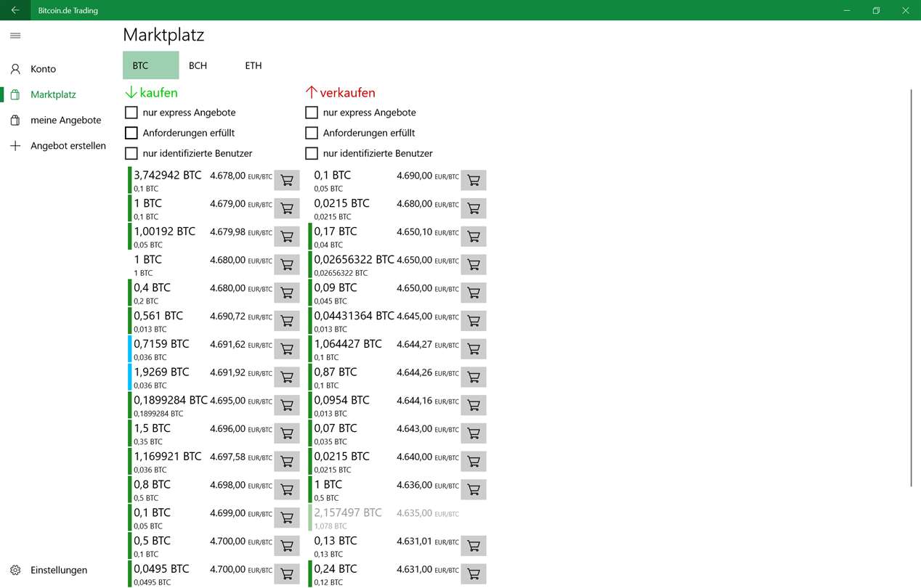The width and height of the screenshot is (921, 588).
Task: Click cart for 0,02656322 BTC sell offer
Action: click(x=474, y=264)
